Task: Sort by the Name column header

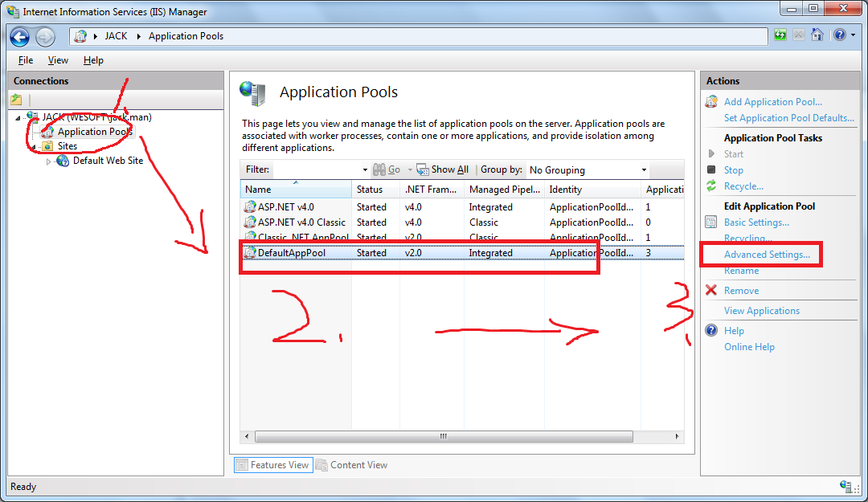Action: click(296, 190)
